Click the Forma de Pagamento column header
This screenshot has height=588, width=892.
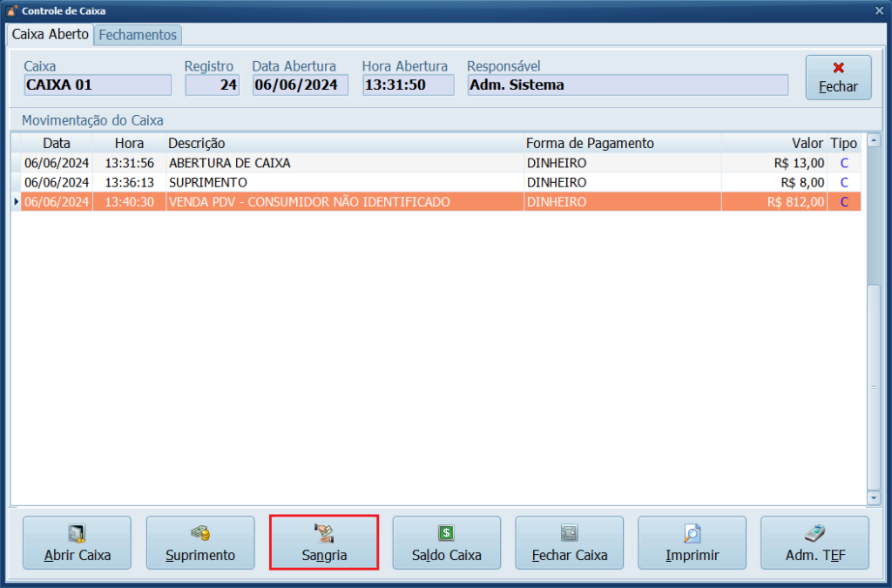(x=590, y=143)
